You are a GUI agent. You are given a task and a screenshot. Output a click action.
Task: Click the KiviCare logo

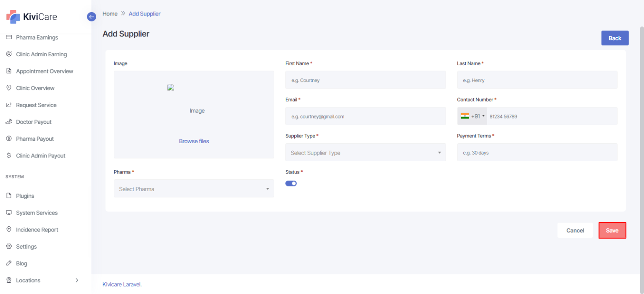(x=32, y=17)
